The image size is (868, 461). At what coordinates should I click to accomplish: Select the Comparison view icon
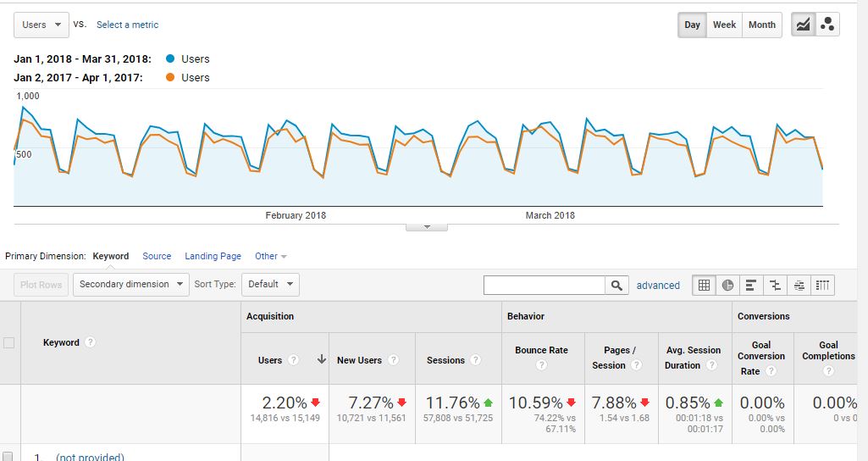pyautogui.click(x=775, y=286)
